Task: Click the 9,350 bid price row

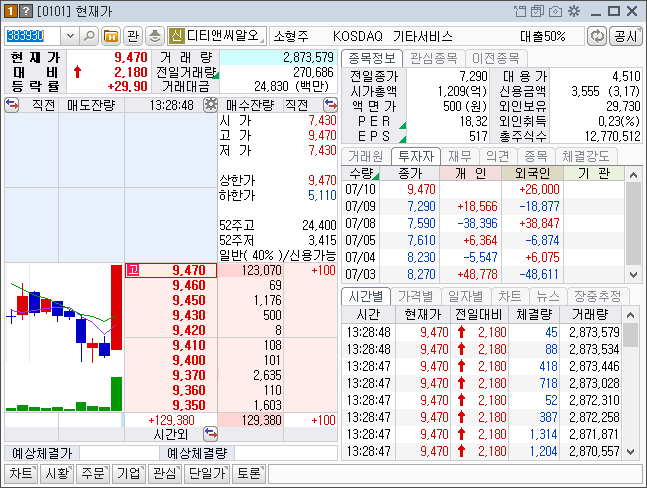Action: tap(171, 405)
